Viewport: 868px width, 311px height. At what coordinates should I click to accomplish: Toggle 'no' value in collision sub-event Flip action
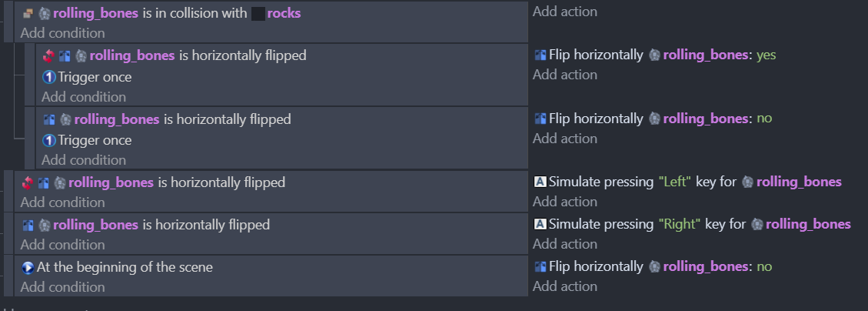(x=764, y=119)
